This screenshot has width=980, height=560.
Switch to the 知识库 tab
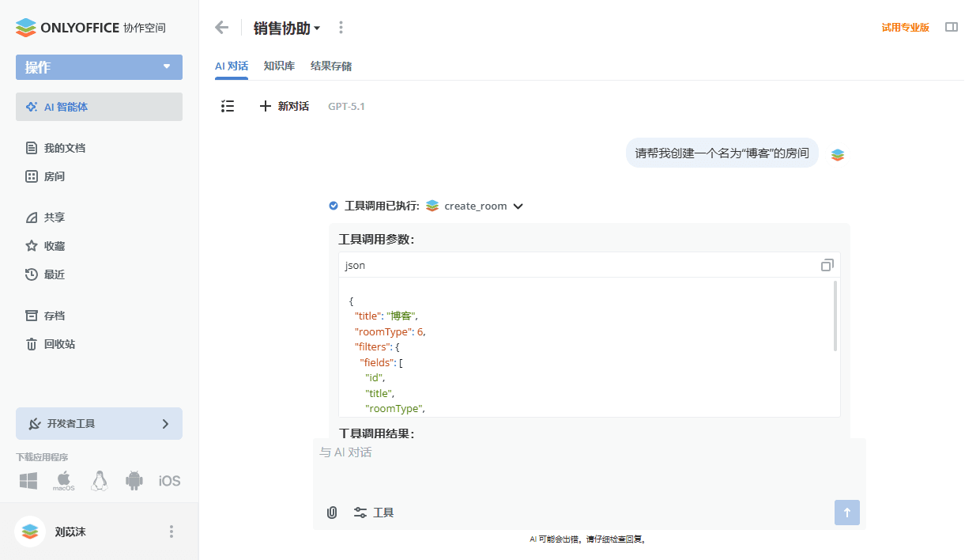coord(279,66)
